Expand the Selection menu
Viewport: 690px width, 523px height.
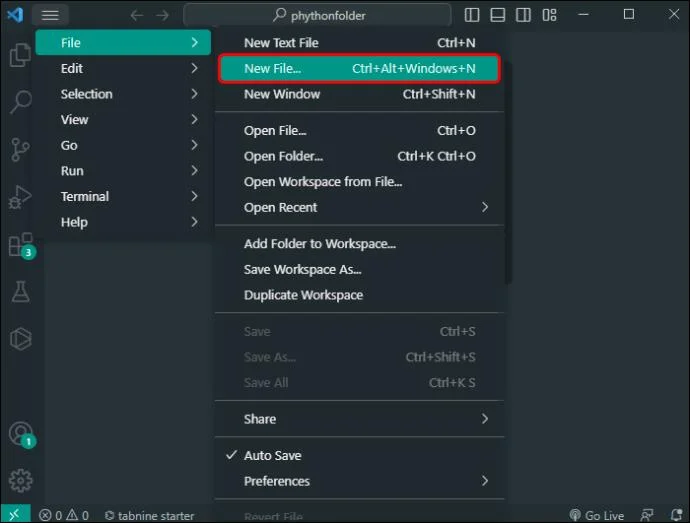pos(123,94)
